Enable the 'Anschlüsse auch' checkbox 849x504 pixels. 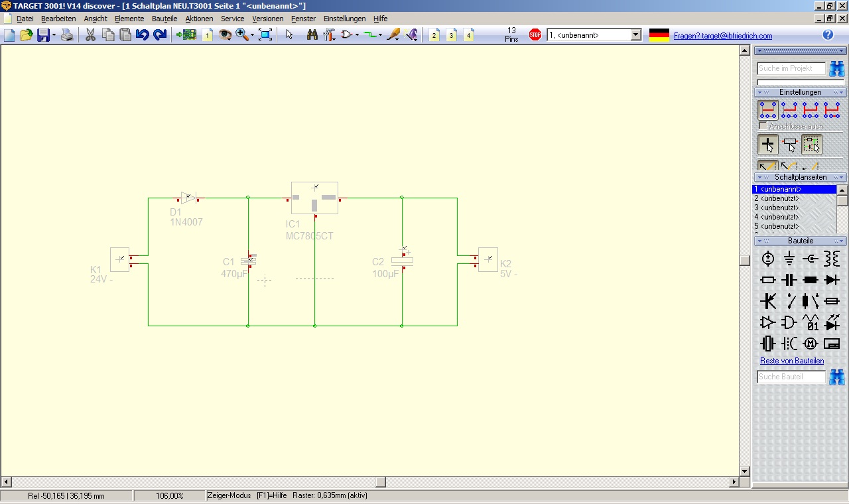pyautogui.click(x=763, y=126)
